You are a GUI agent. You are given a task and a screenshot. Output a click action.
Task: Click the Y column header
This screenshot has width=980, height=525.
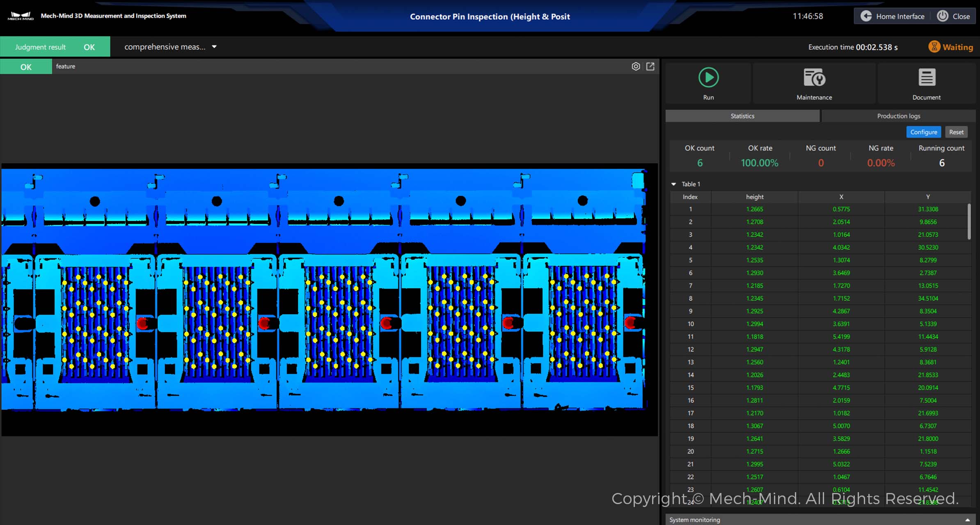click(x=928, y=197)
